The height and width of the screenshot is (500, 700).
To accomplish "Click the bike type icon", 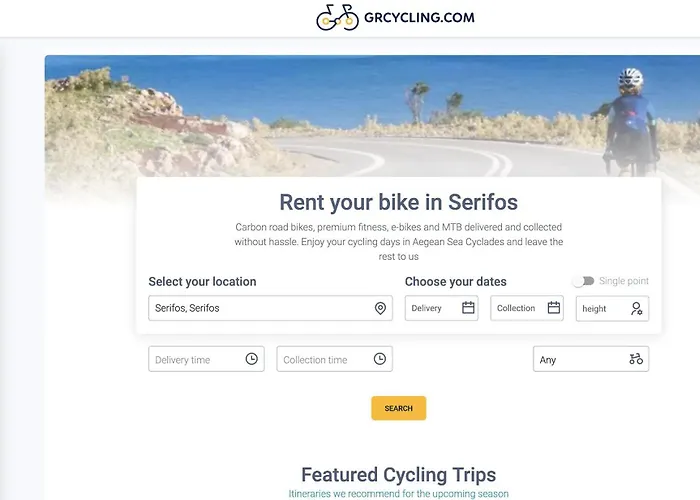I will click(x=636, y=359).
